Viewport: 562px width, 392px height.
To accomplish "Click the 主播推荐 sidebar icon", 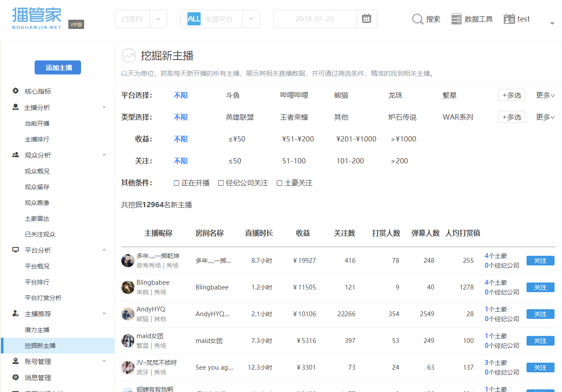I will pos(16,313).
